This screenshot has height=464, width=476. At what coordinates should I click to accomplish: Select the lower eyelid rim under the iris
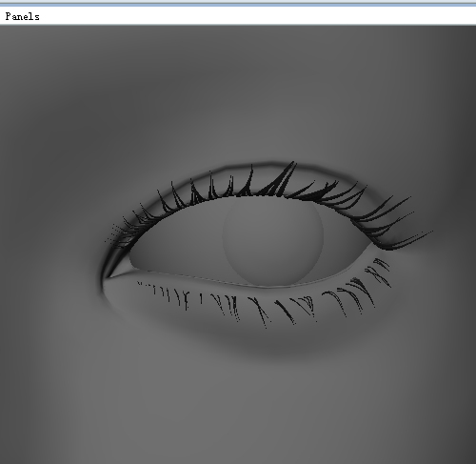pos(269,285)
